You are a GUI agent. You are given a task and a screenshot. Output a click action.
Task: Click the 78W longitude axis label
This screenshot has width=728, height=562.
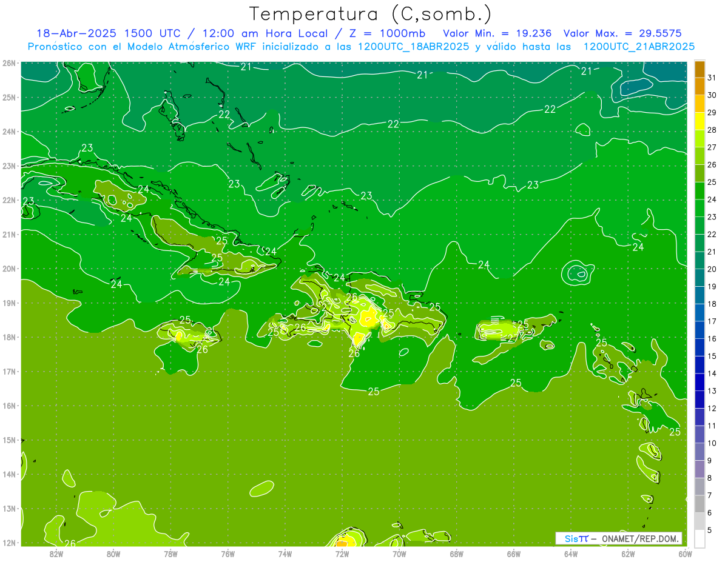pyautogui.click(x=170, y=553)
